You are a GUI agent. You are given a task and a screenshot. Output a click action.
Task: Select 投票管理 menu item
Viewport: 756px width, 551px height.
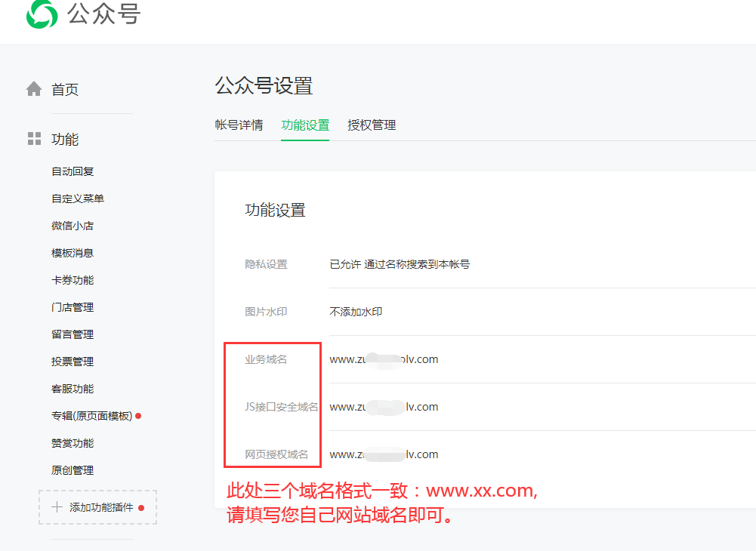[x=73, y=362]
